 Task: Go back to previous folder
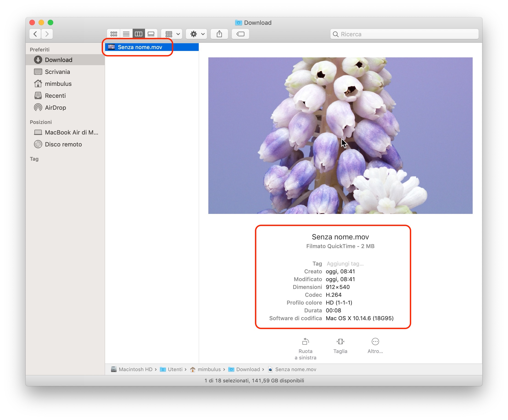35,34
